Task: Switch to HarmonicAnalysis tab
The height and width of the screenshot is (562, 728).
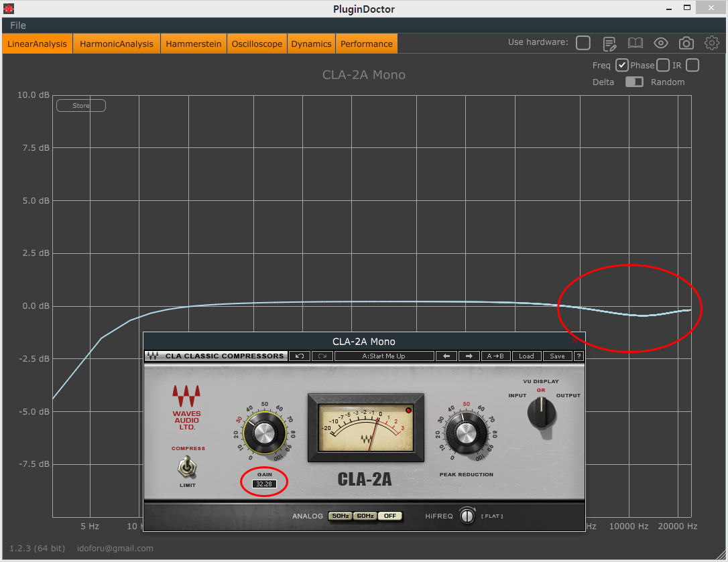Action: tap(117, 44)
